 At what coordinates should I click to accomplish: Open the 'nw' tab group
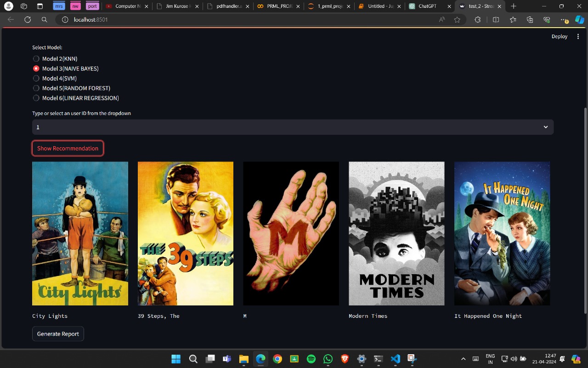click(75, 6)
